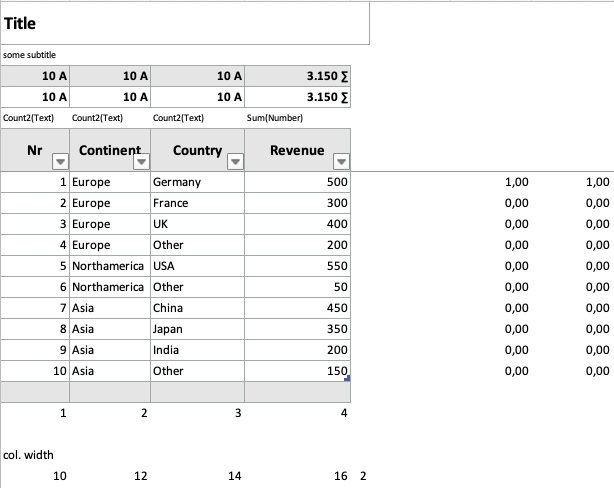Select column width value 12
Viewport: 614px width, 488px height.
click(x=141, y=476)
